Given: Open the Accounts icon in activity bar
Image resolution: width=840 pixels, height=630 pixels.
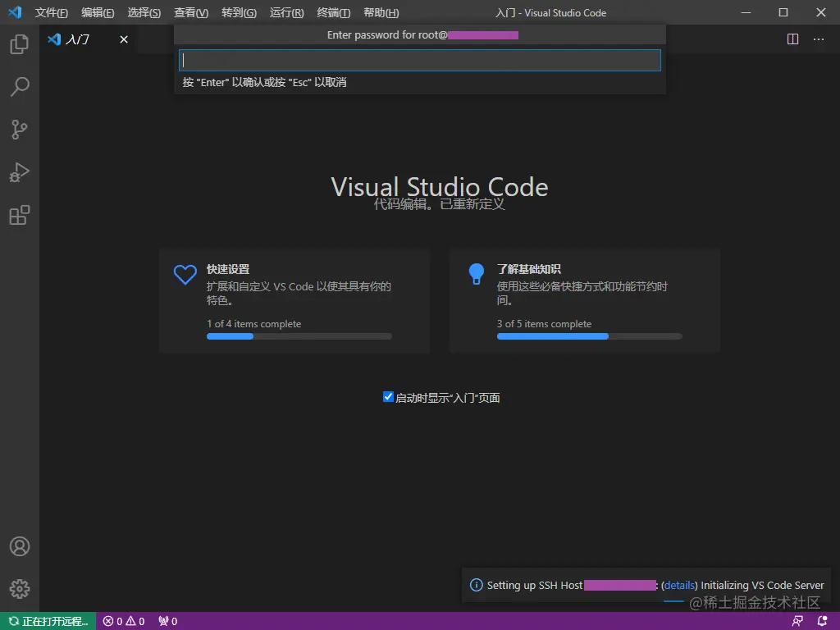Looking at the screenshot, I should pyautogui.click(x=20, y=546).
